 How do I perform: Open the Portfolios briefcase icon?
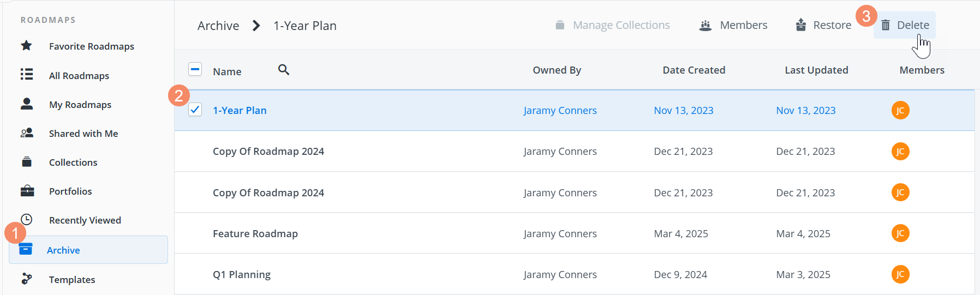click(27, 191)
